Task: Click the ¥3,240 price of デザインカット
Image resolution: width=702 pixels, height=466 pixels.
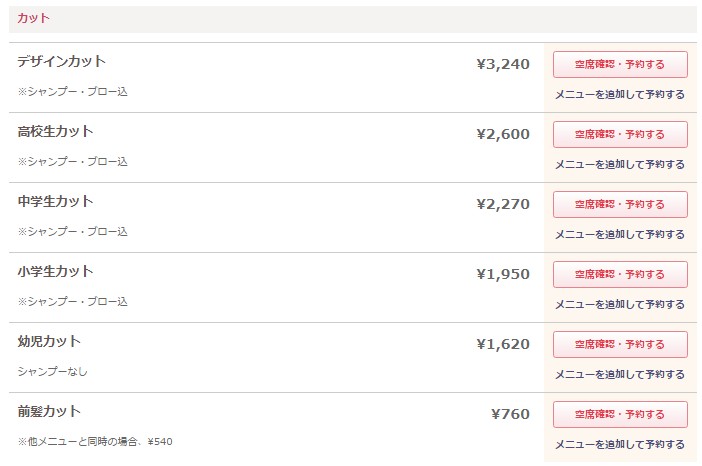Action: pos(503,65)
